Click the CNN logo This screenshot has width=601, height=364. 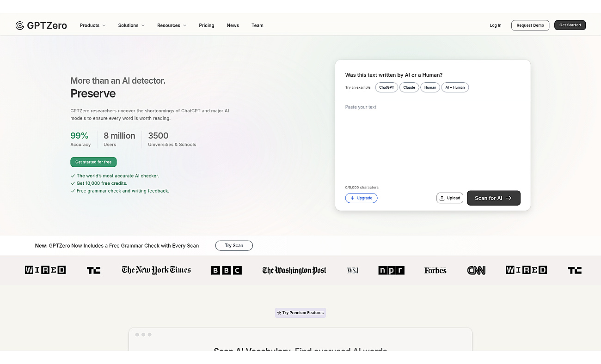pos(476,270)
